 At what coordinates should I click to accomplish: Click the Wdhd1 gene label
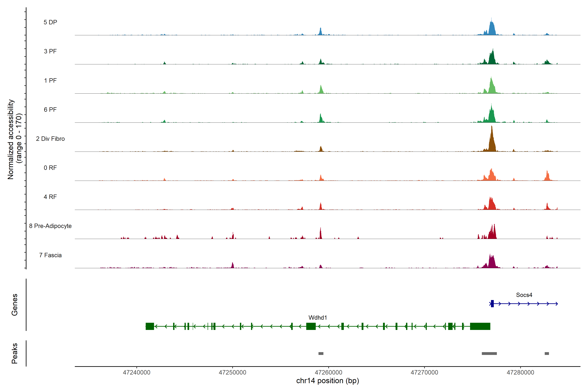click(x=318, y=318)
